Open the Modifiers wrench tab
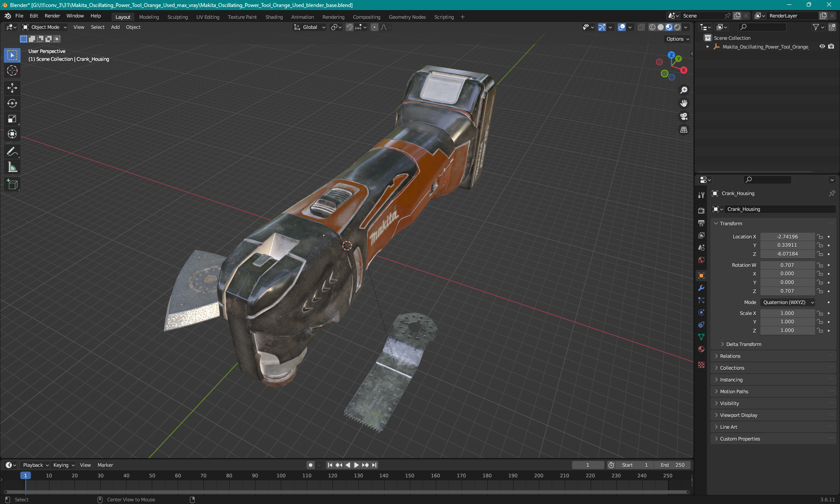 pos(701,288)
